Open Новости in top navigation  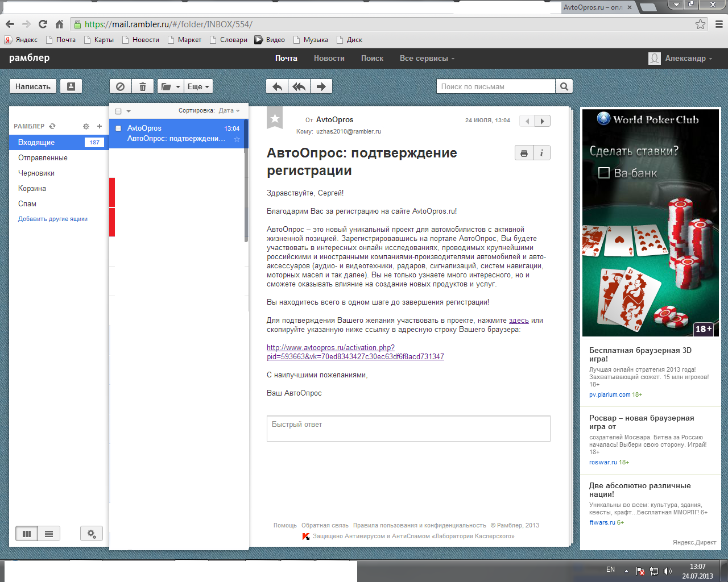tap(329, 58)
